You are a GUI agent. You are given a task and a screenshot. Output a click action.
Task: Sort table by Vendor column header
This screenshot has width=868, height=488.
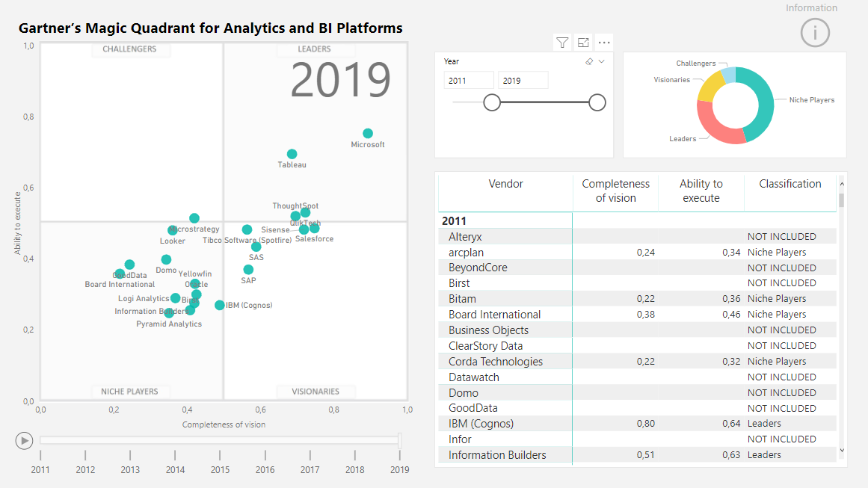pos(505,184)
